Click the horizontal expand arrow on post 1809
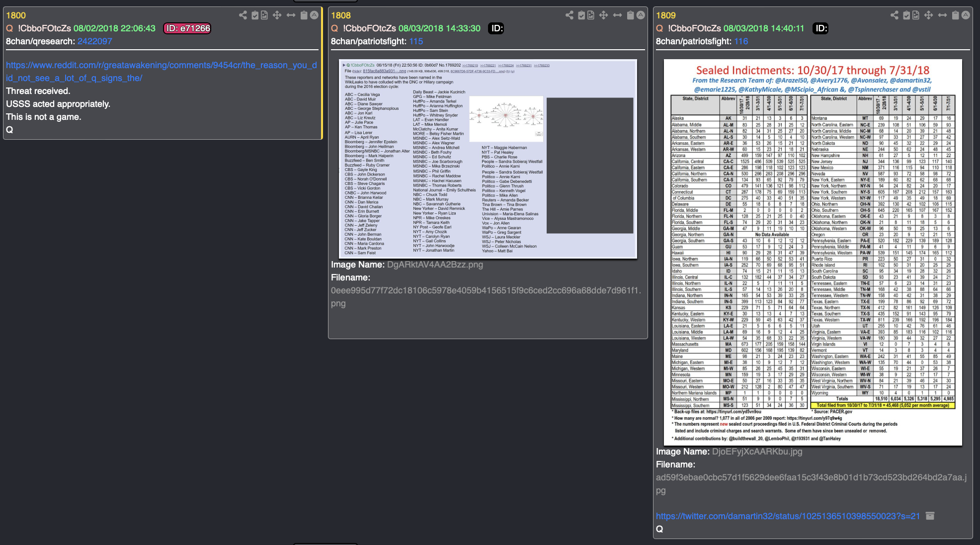980x545 pixels. (x=942, y=15)
